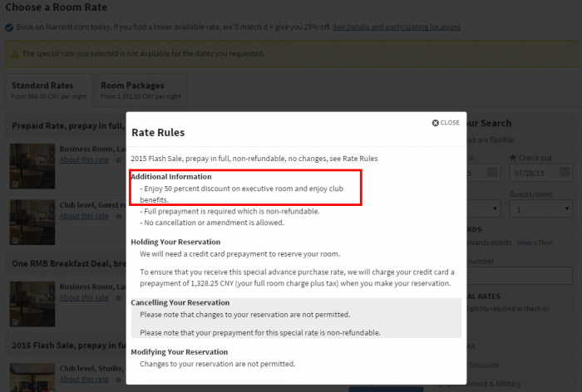Screen dimensions: 582x392
Task: Switch to the Standard Rates tab
Action: coord(48,91)
